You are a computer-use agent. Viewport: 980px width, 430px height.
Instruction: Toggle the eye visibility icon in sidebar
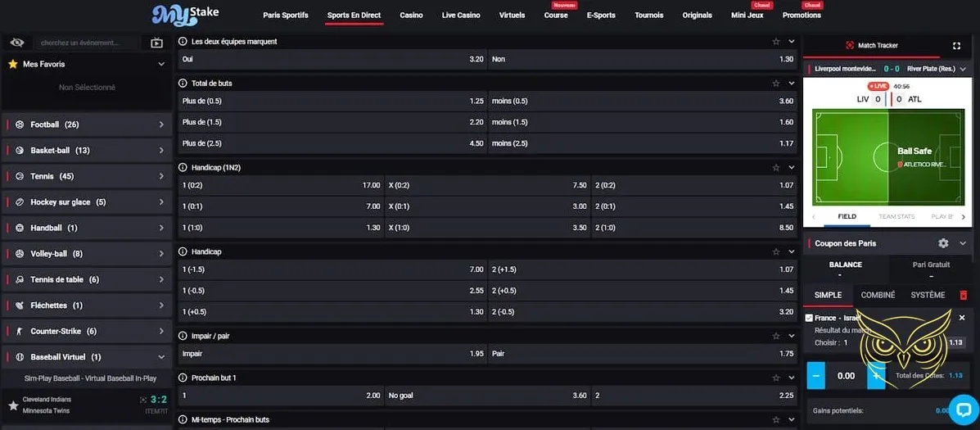click(17, 43)
